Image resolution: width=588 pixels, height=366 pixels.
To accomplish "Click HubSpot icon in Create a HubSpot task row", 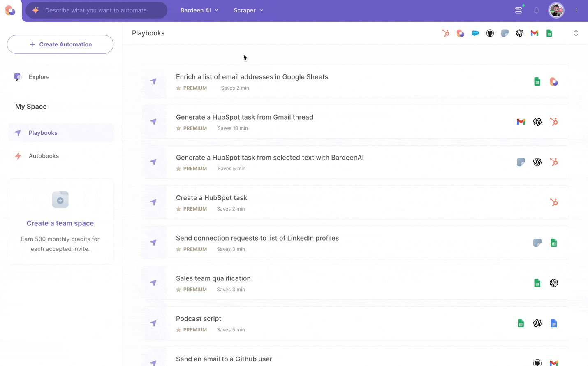I will (x=554, y=202).
